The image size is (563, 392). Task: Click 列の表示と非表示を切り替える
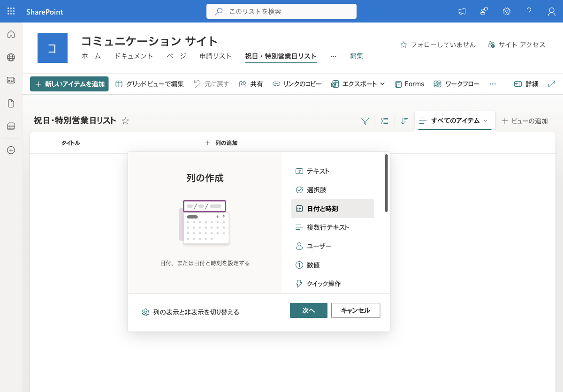tap(190, 312)
